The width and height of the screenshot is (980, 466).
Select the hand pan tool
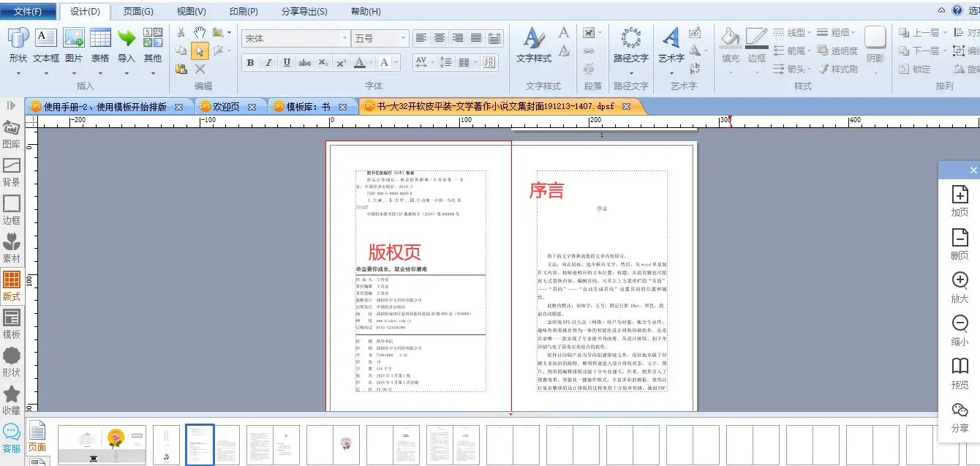click(x=200, y=32)
